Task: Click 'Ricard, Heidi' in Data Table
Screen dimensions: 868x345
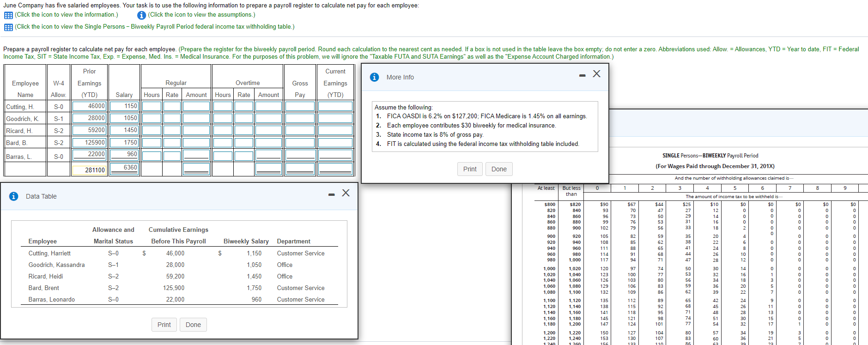Action: click(45, 276)
